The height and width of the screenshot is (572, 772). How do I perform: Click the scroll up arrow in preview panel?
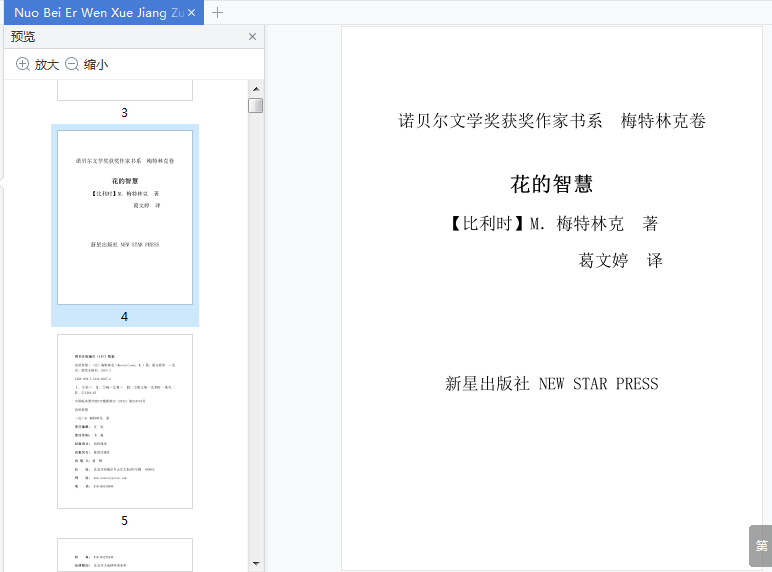pyautogui.click(x=256, y=89)
